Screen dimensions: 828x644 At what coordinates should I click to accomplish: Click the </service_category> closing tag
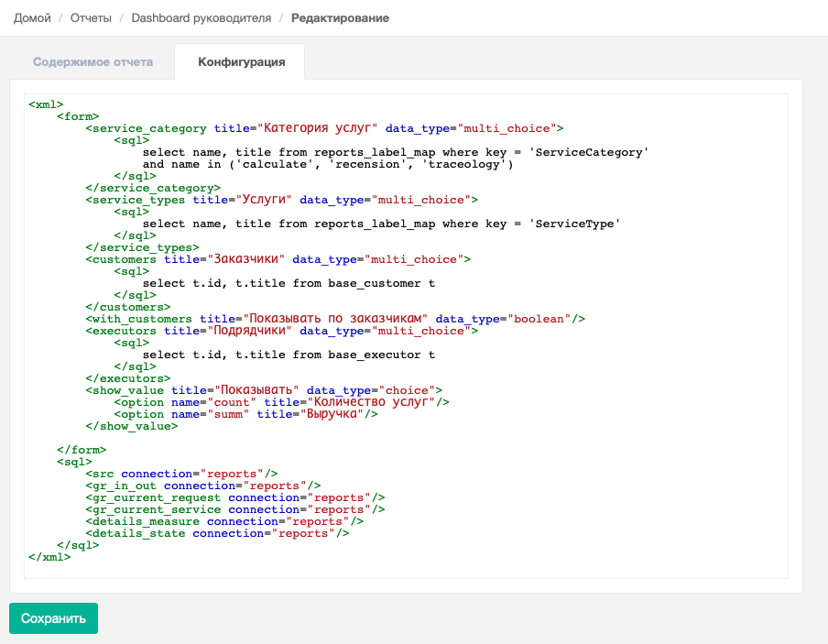coord(153,188)
